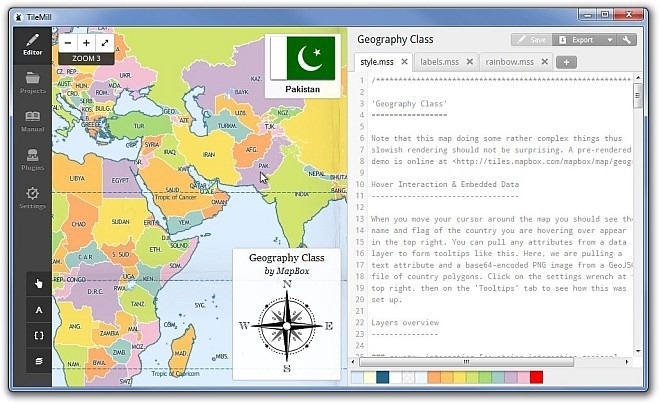The height and width of the screenshot is (404, 660).
Task: Click the horizontal code scrollbar thumb
Action: point(466,362)
